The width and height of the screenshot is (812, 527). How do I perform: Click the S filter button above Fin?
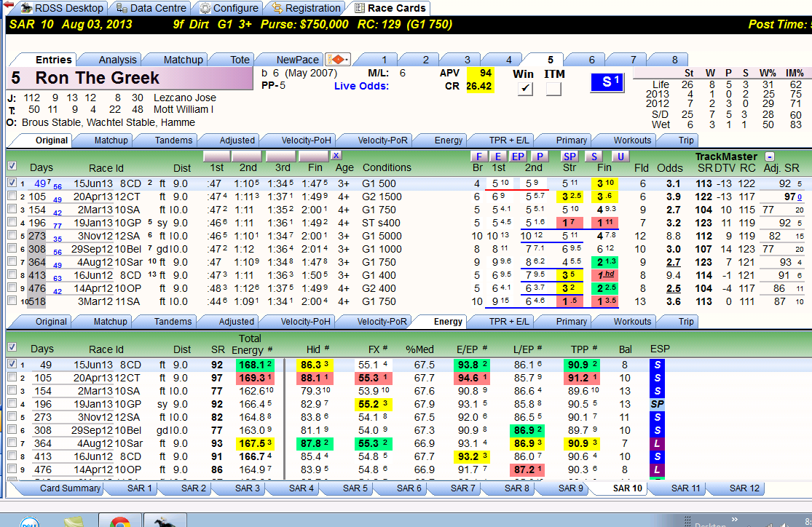[x=594, y=156]
